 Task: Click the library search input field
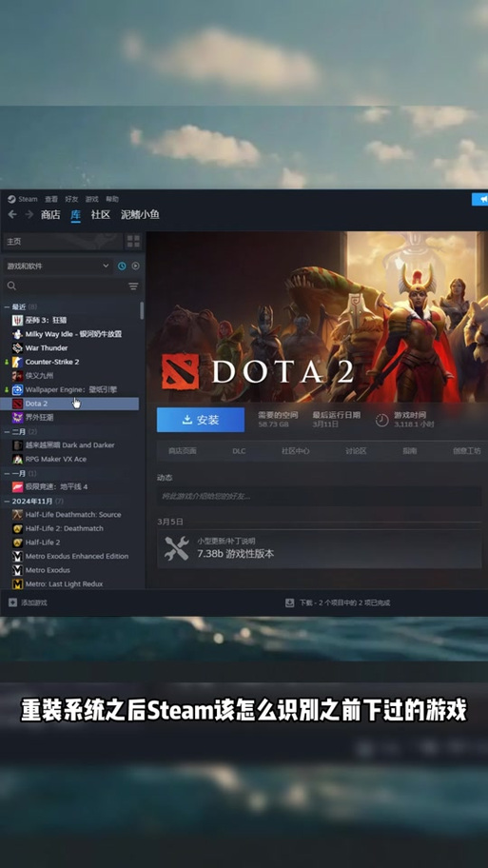coord(72,286)
